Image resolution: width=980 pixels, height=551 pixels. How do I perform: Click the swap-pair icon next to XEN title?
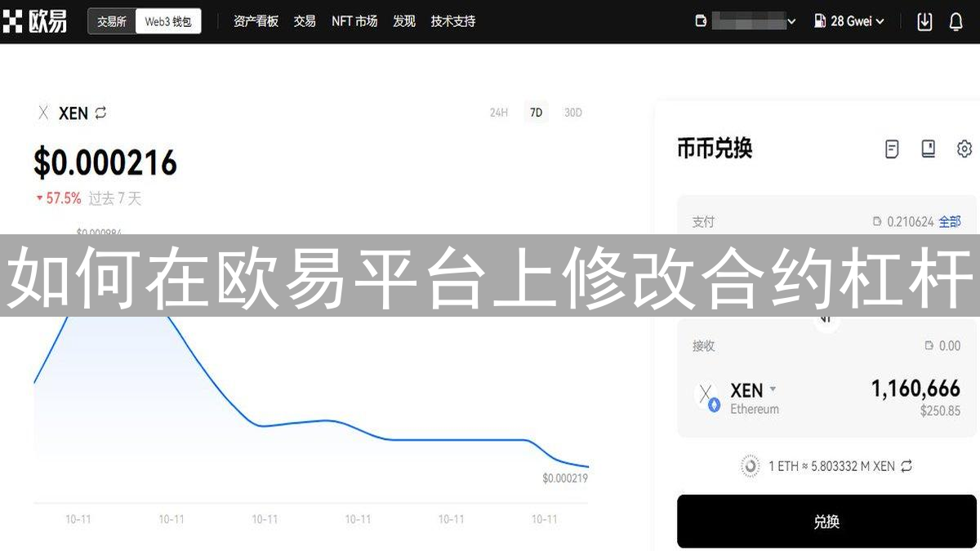coord(100,113)
